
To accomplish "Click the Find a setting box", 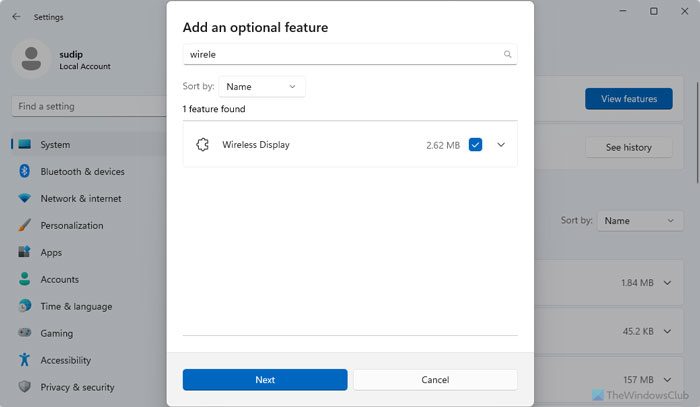I will coord(88,106).
